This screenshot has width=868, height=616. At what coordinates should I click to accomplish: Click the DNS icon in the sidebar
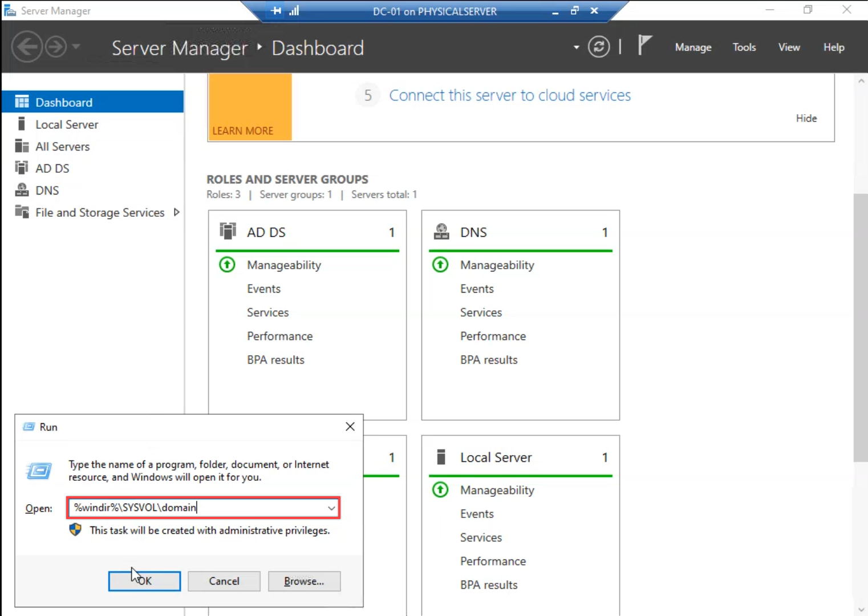pos(22,190)
